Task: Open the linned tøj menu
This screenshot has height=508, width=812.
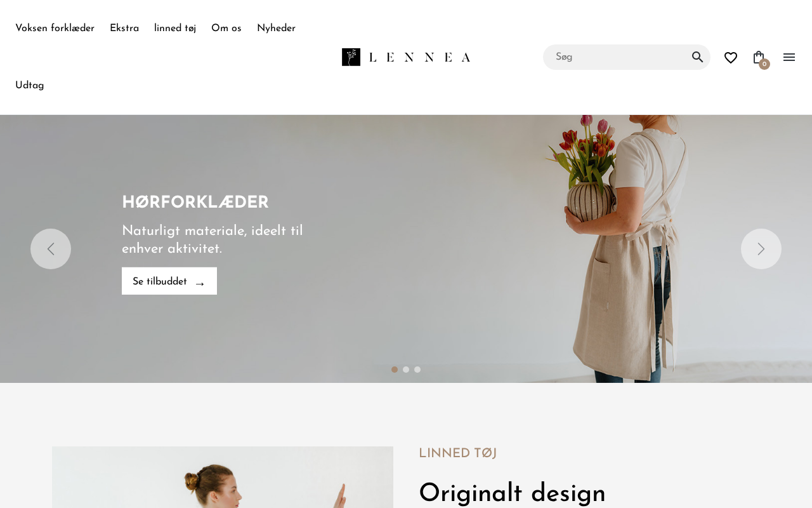Action: [175, 29]
